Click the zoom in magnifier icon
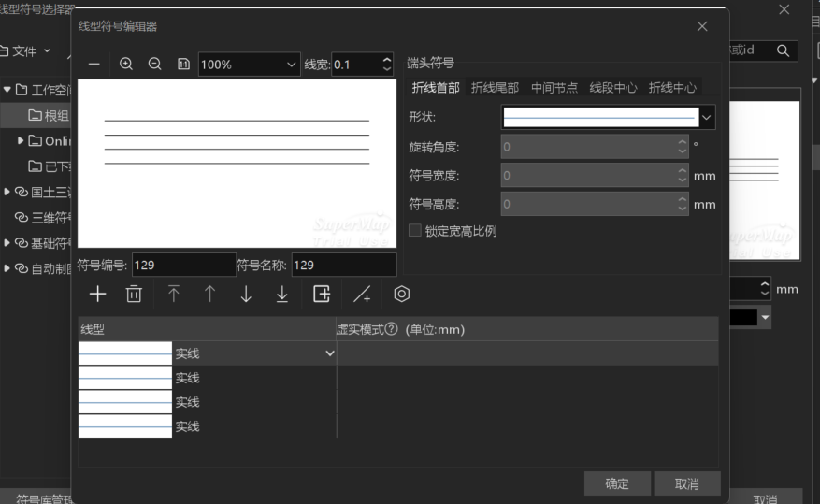The height and width of the screenshot is (504, 820). (126, 64)
